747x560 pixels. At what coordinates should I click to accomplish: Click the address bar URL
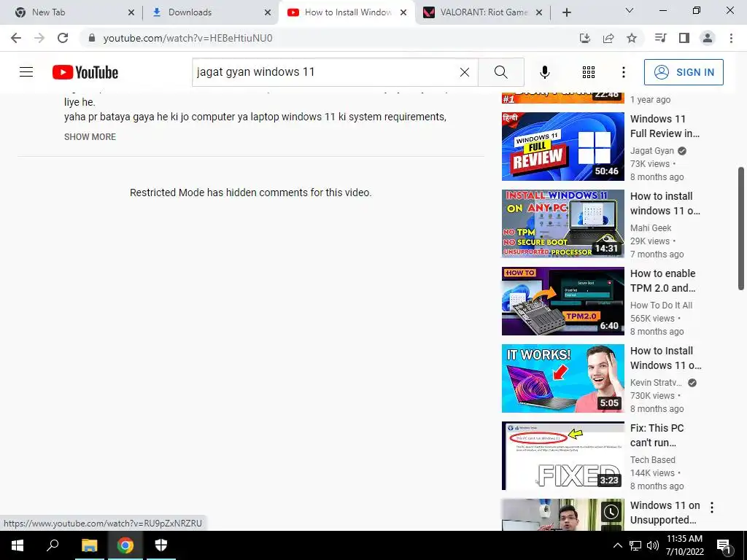pyautogui.click(x=187, y=38)
